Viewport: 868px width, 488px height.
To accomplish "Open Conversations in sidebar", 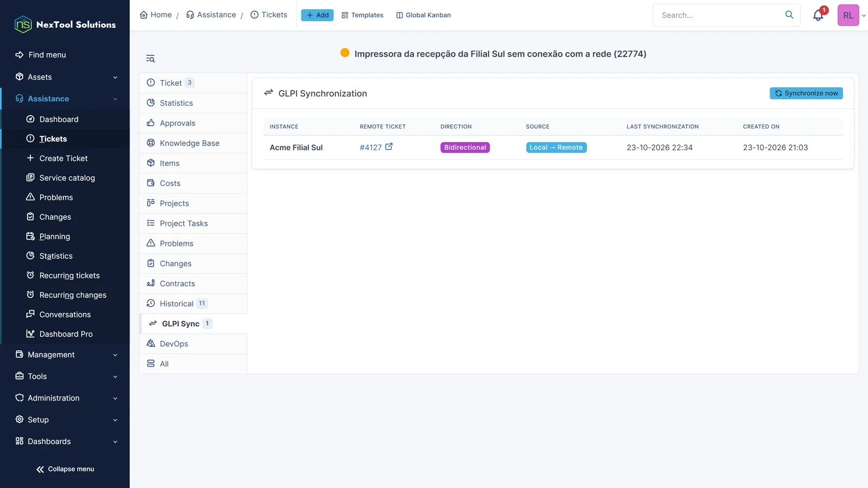I will [x=65, y=314].
